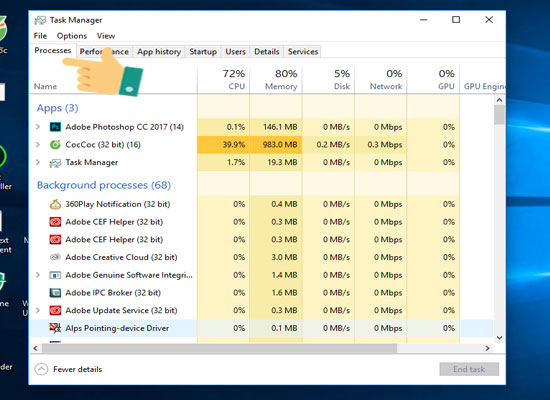Viewport: 550px width, 400px height.
Task: Expand the Task Manager app entry
Action: pyautogui.click(x=38, y=162)
